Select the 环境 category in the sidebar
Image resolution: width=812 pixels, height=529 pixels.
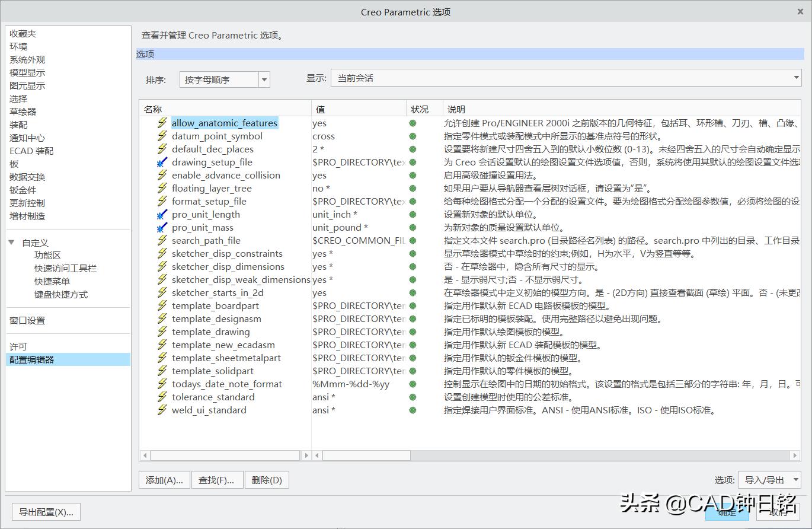point(18,46)
